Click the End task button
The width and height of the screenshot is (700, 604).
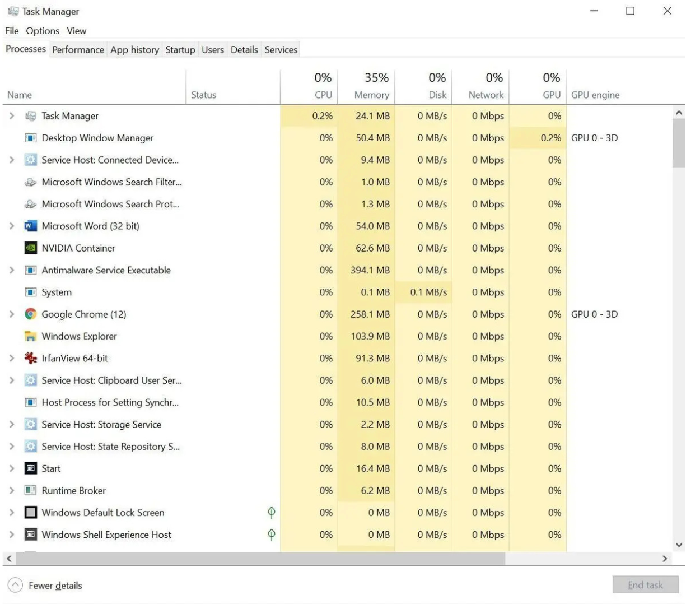click(646, 585)
